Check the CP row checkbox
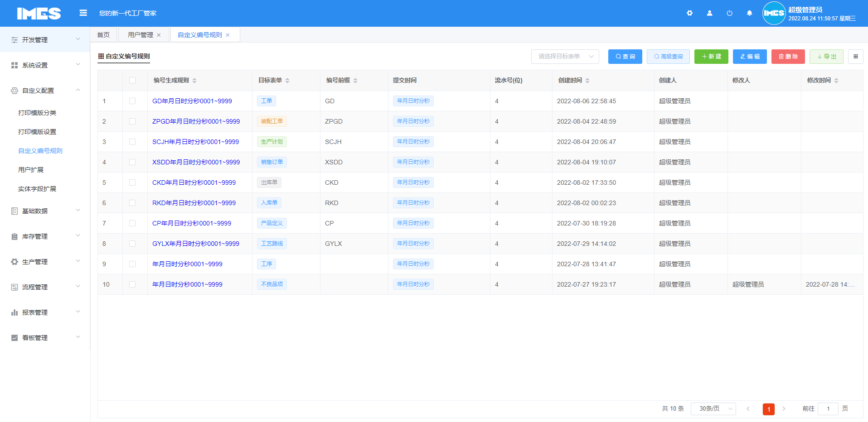 [132, 223]
